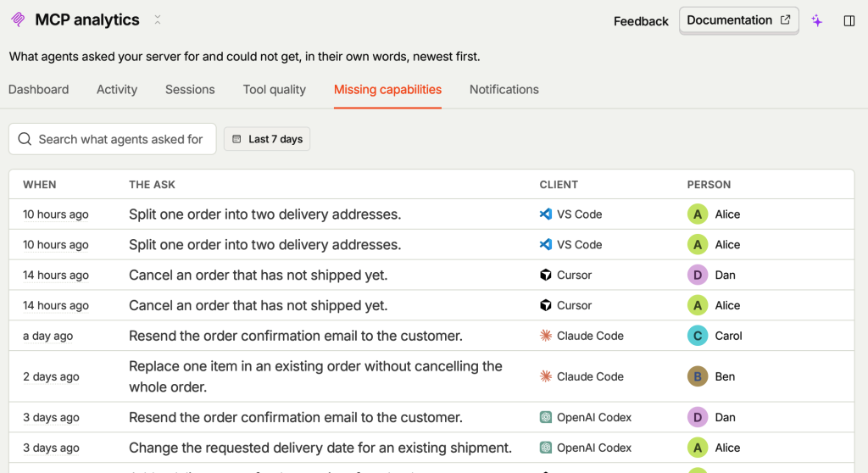The width and height of the screenshot is (868, 473).
Task: Click the "2 days ago" timestamp
Action: click(x=51, y=376)
